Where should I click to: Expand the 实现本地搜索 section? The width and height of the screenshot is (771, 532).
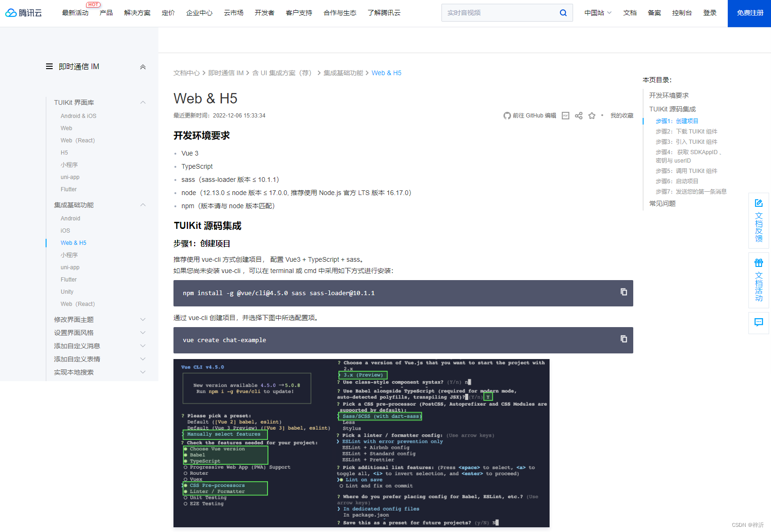click(x=143, y=372)
